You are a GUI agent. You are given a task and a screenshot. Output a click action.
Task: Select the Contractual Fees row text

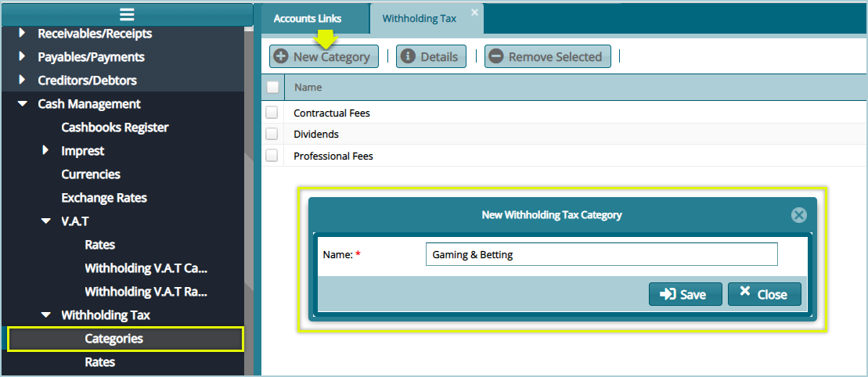click(332, 113)
